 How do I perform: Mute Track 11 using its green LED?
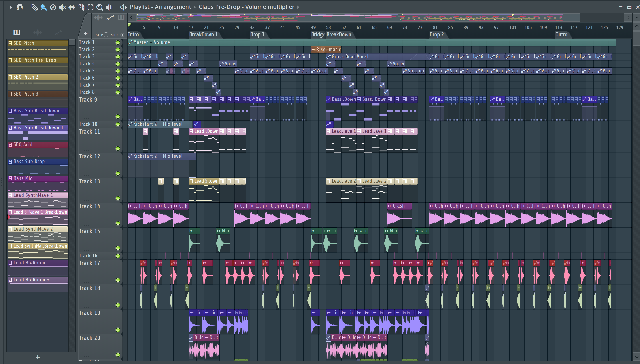(118, 148)
